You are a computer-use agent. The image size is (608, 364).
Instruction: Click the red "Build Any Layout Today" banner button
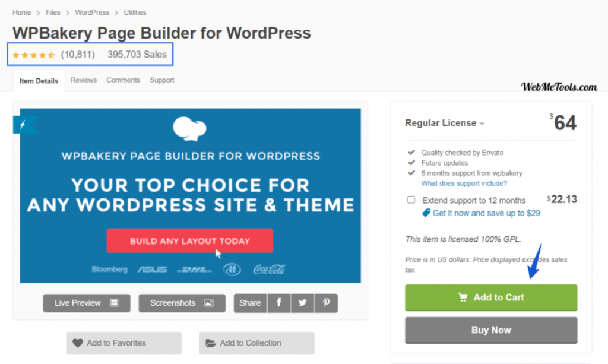tap(190, 241)
